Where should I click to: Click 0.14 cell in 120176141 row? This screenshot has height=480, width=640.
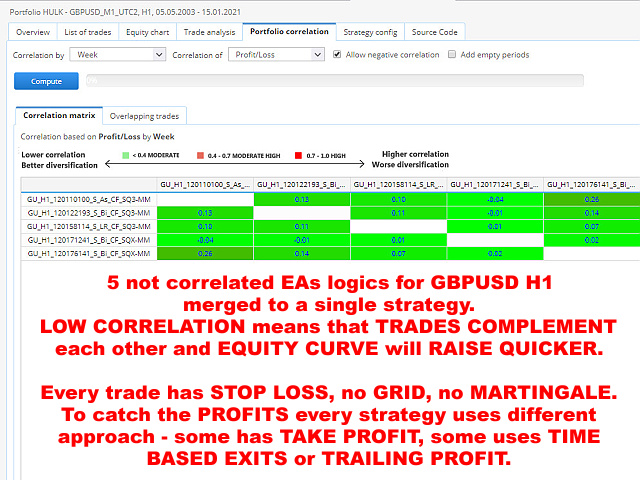(x=302, y=253)
